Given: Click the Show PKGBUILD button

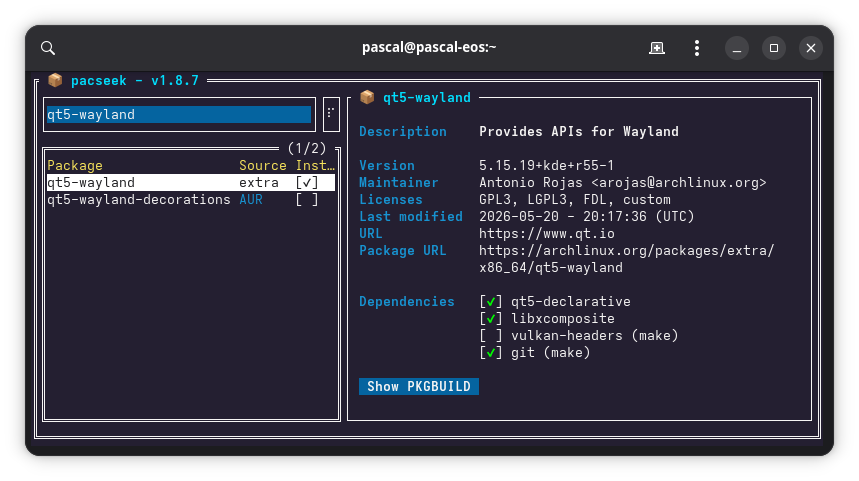Looking at the screenshot, I should coord(419,386).
